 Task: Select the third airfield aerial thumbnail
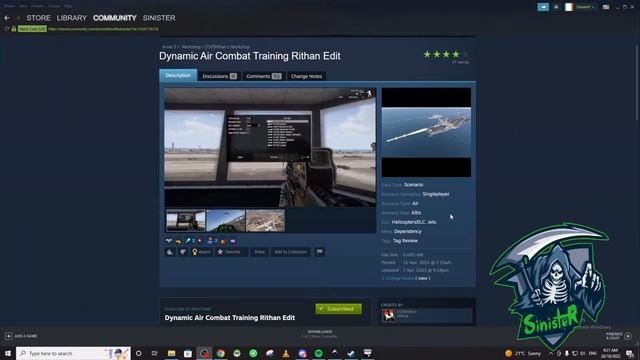coord(265,220)
